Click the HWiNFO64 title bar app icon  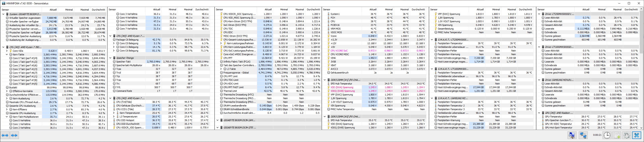(x=3, y=3)
